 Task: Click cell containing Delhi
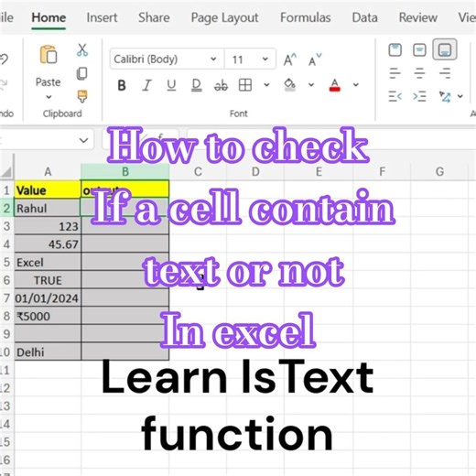click(48, 352)
